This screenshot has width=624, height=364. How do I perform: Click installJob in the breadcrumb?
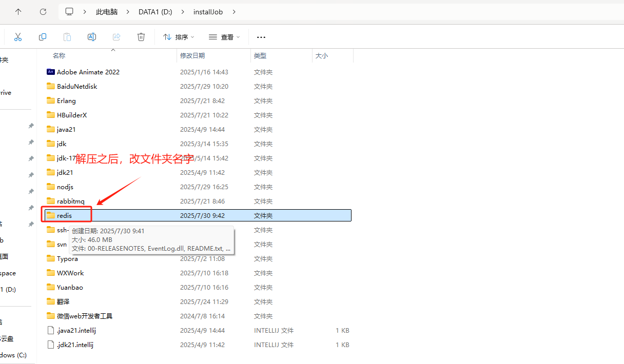208,11
